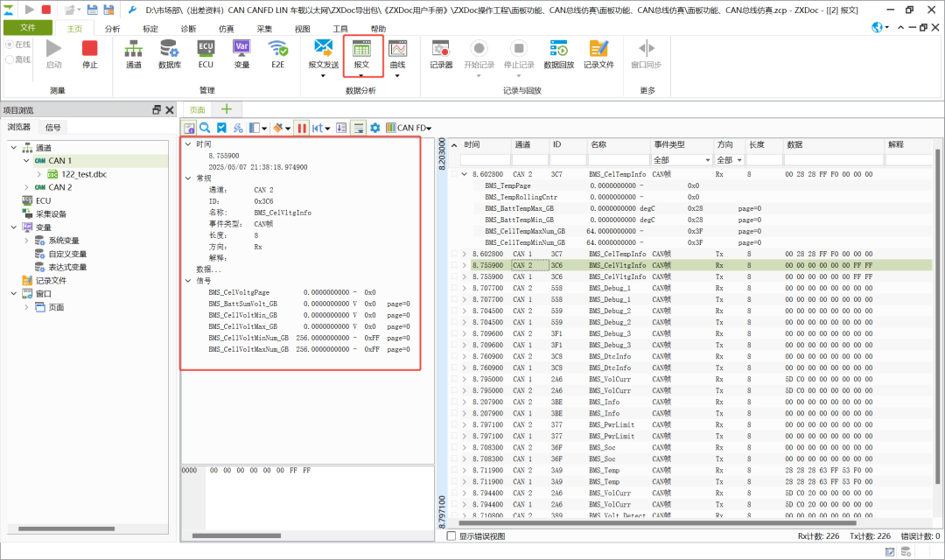This screenshot has height=560, width=945.
Task: Open the 曲线 curve view tool
Action: point(398,57)
